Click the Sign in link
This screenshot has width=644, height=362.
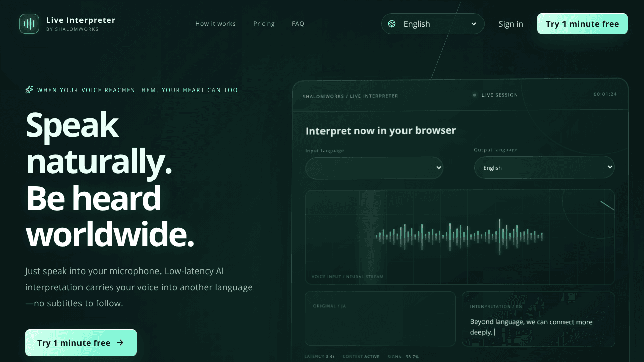click(x=511, y=24)
